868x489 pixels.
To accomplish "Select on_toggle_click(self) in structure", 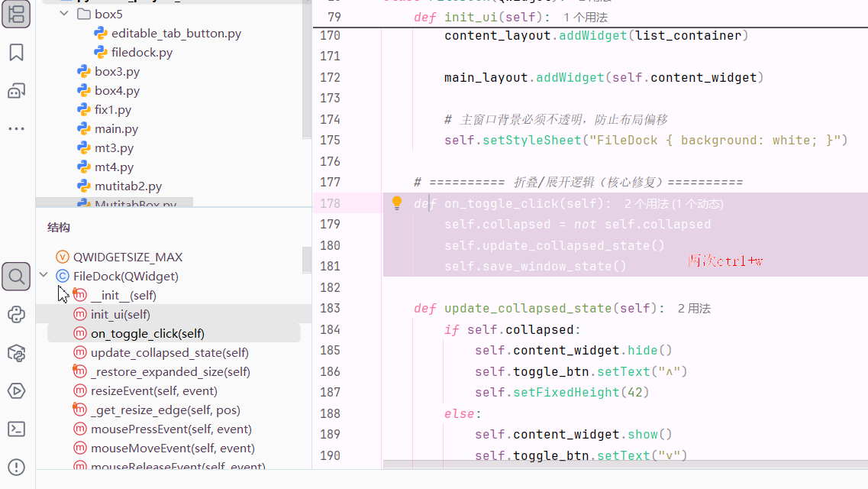I will point(147,333).
